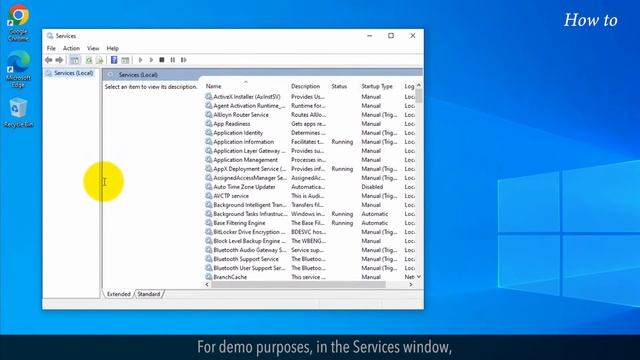Viewport: 640px width, 360px height.
Task: Click the vertical scrollbar thumb
Action: pos(419,96)
